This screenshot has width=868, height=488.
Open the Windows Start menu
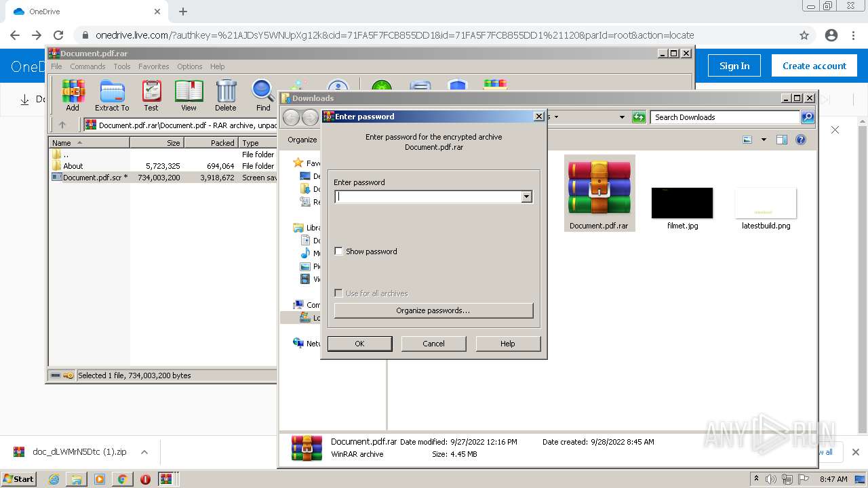tap(19, 479)
